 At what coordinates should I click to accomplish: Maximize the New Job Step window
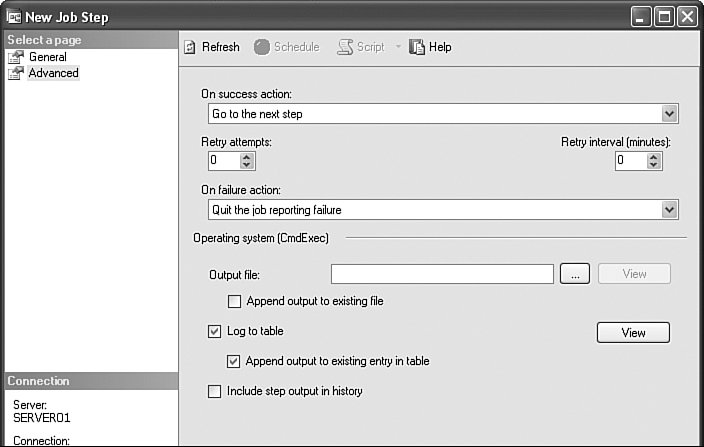pos(664,17)
